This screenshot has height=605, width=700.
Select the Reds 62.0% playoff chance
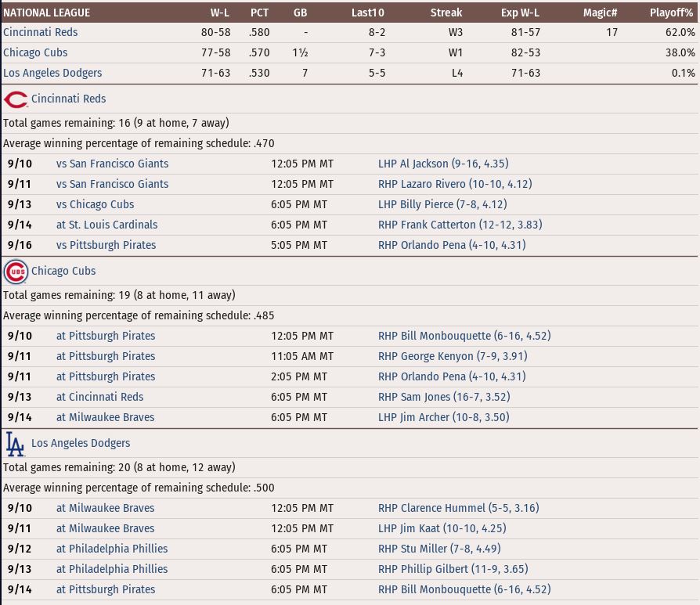point(680,32)
